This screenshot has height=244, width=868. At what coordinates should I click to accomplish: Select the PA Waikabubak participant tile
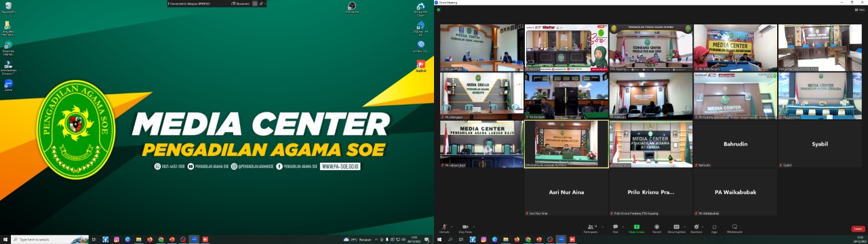[x=735, y=192]
